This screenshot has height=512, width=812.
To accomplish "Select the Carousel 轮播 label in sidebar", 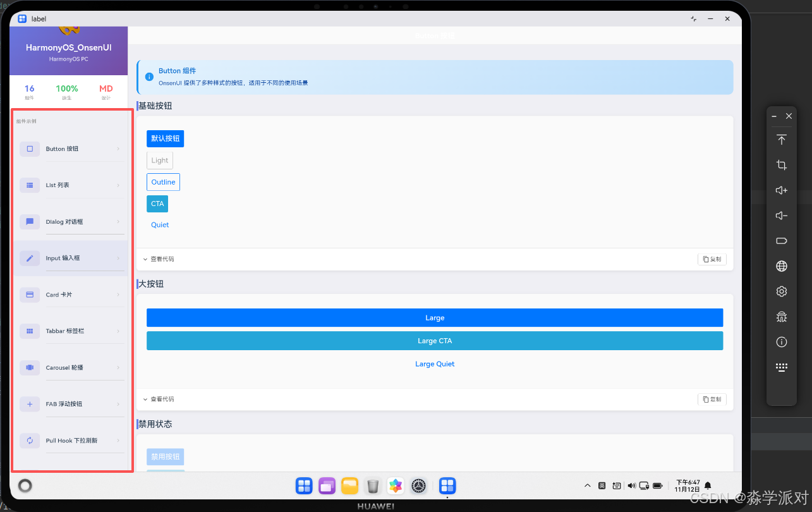I will coord(64,368).
